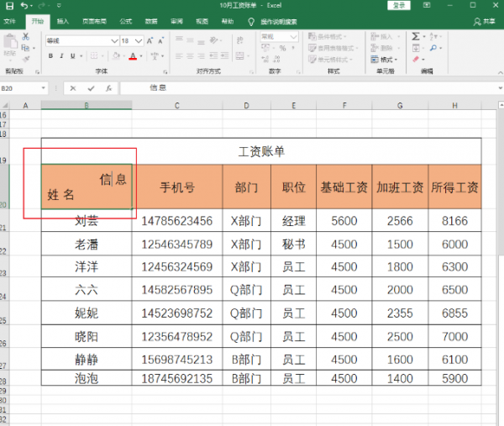Switch to the 插入 (Insert) tab
This screenshot has width=504, height=426.
point(63,22)
